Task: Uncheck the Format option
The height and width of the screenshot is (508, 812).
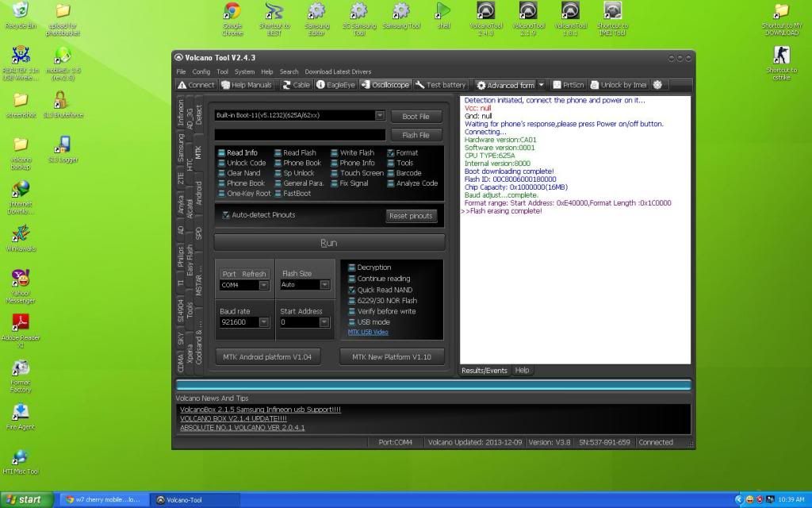Action: coord(391,153)
